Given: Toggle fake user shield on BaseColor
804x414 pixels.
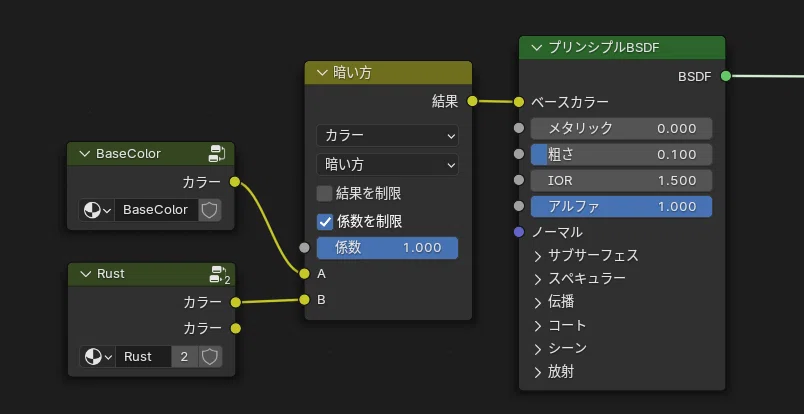Looking at the screenshot, I should coord(210,210).
